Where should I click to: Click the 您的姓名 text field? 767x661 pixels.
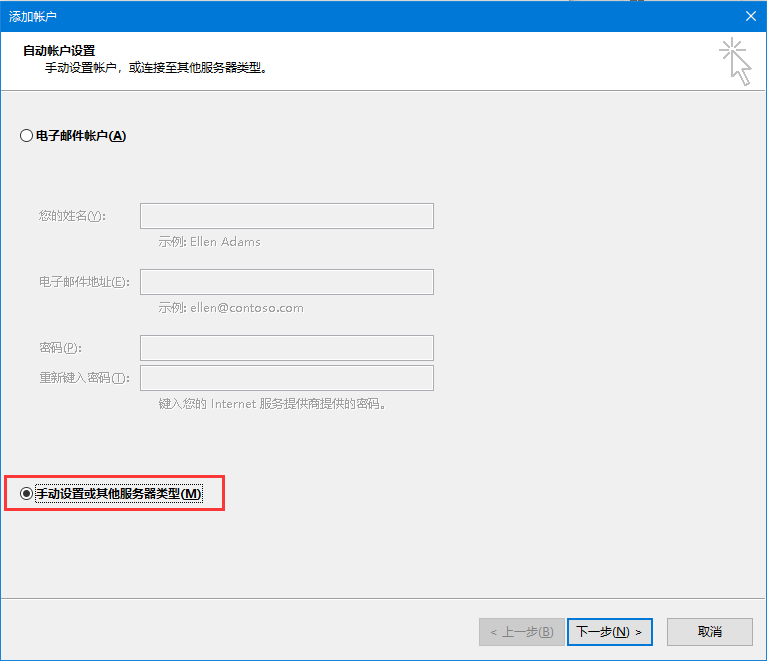[286, 217]
